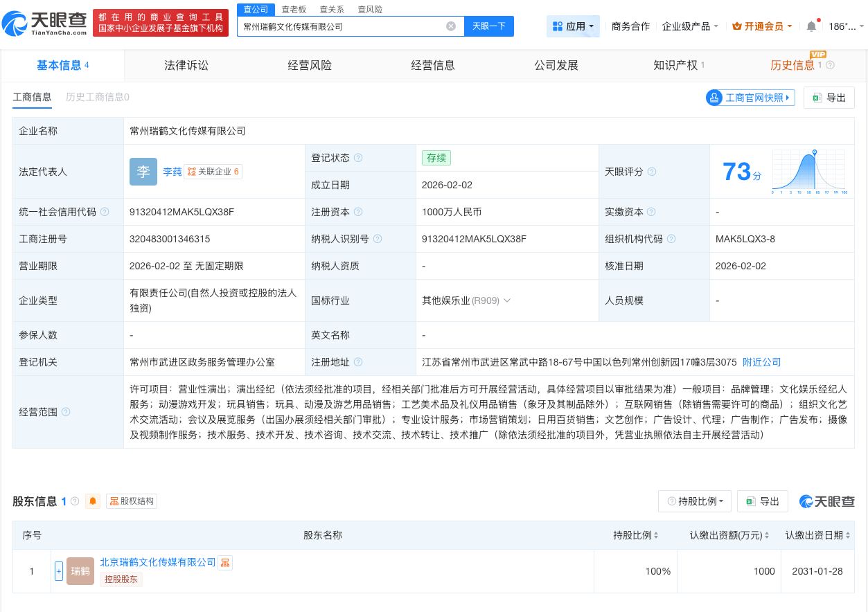Open the notification bell icon

811,26
